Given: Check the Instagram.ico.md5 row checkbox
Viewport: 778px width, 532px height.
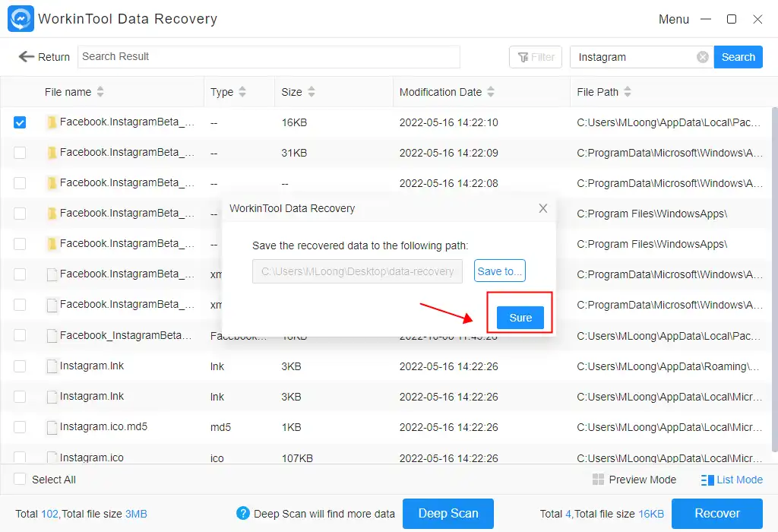Looking at the screenshot, I should (x=20, y=427).
